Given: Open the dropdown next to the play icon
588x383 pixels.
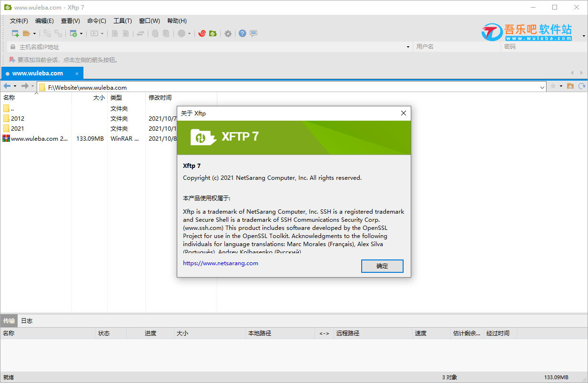Looking at the screenshot, I should 102,33.
